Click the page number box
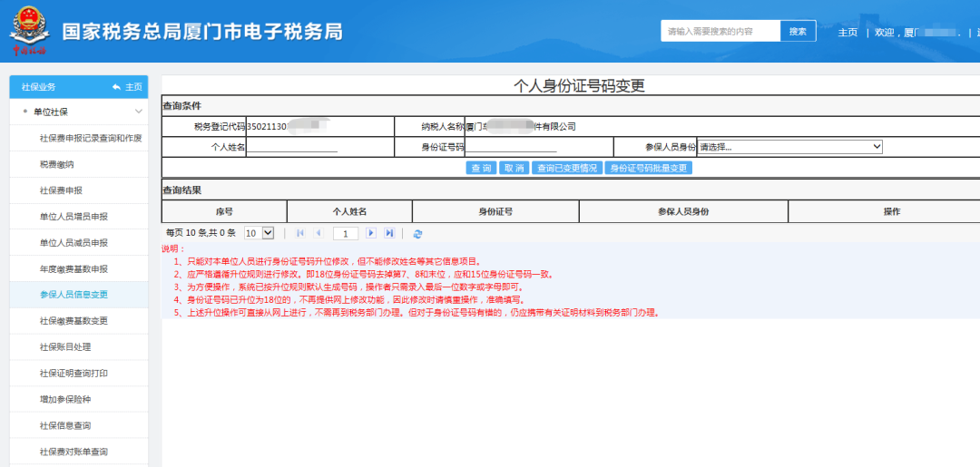Screen dimensions: 980x467 [346, 234]
